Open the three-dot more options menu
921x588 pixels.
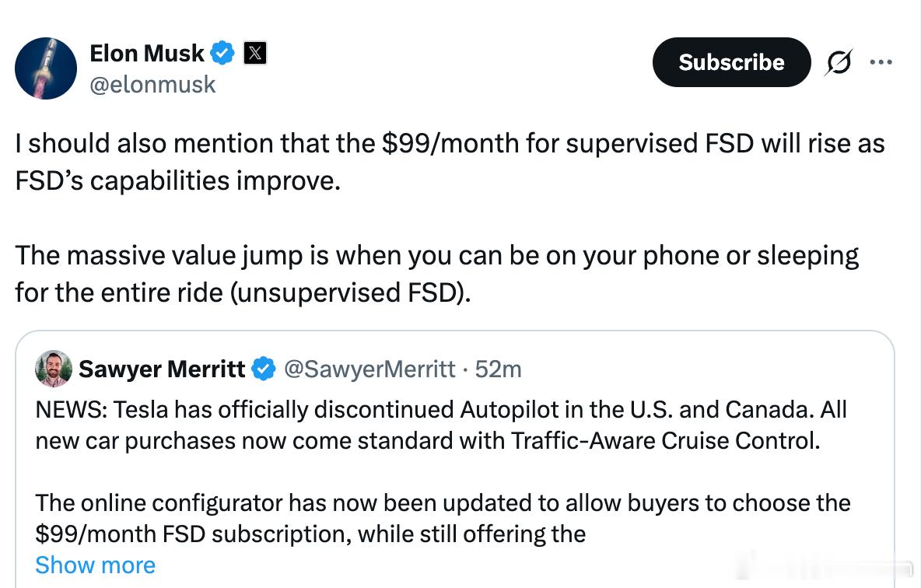tap(881, 62)
